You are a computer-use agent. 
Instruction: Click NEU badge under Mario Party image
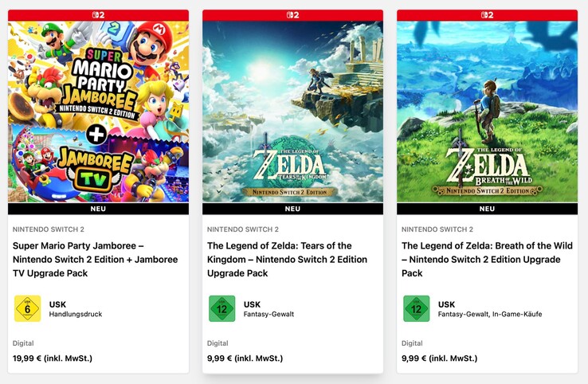[x=98, y=209]
